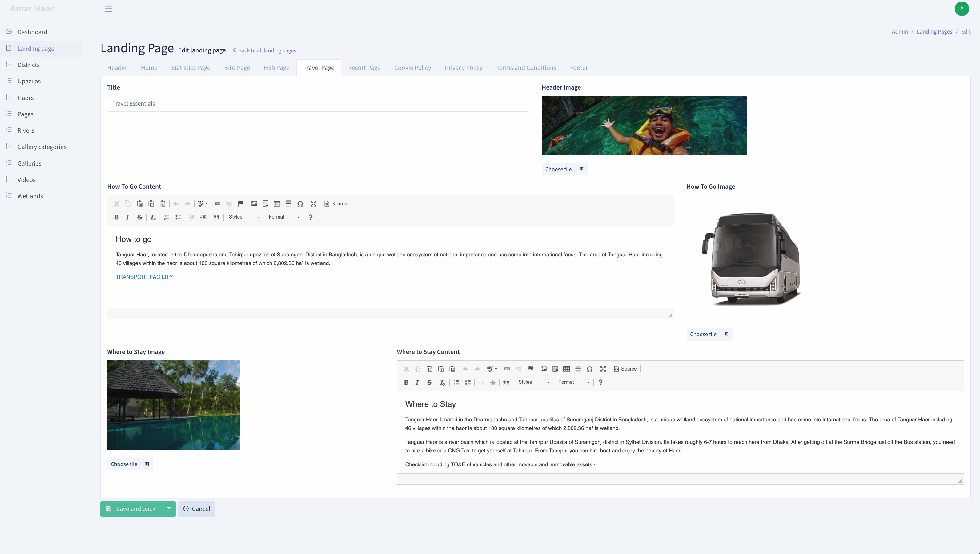
Task: Click the anchor flag icon in Where to Stay editor
Action: (x=530, y=369)
